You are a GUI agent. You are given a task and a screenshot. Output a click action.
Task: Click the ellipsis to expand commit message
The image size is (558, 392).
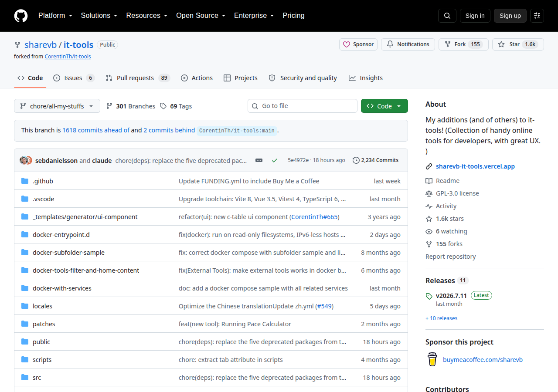coord(259,160)
